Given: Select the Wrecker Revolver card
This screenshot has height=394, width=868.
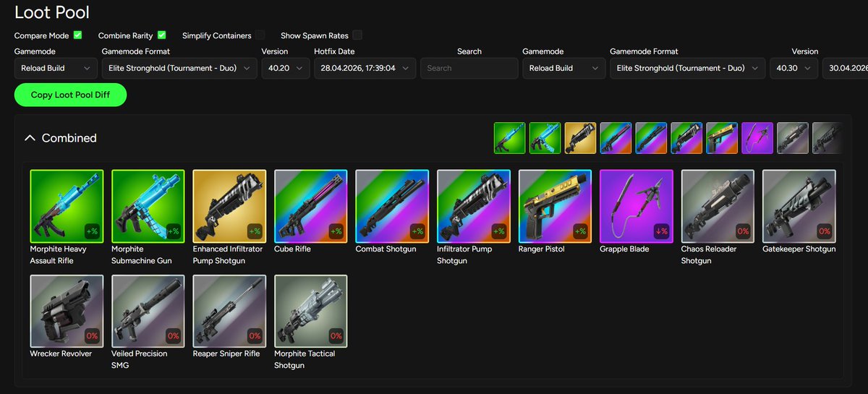Looking at the screenshot, I should [67, 311].
